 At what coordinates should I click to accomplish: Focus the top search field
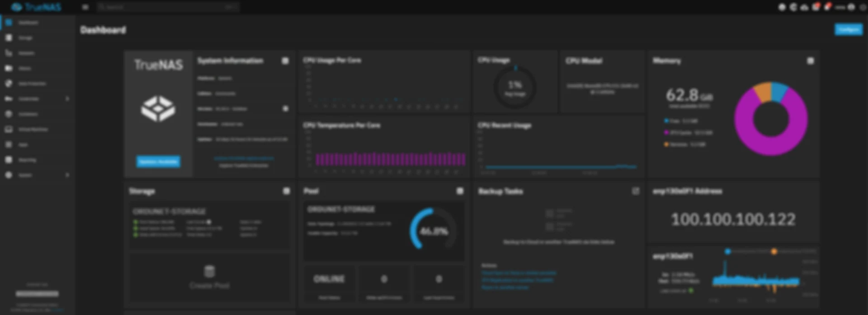(x=167, y=7)
